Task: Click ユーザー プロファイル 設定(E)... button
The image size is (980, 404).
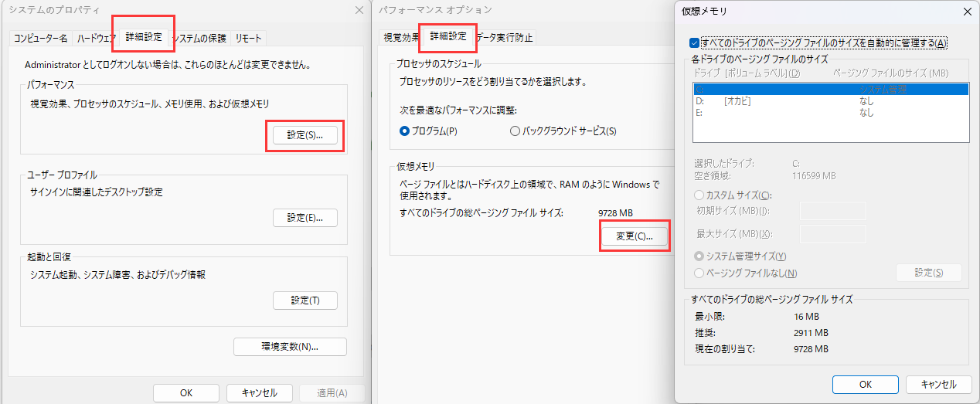Action: [x=305, y=218]
